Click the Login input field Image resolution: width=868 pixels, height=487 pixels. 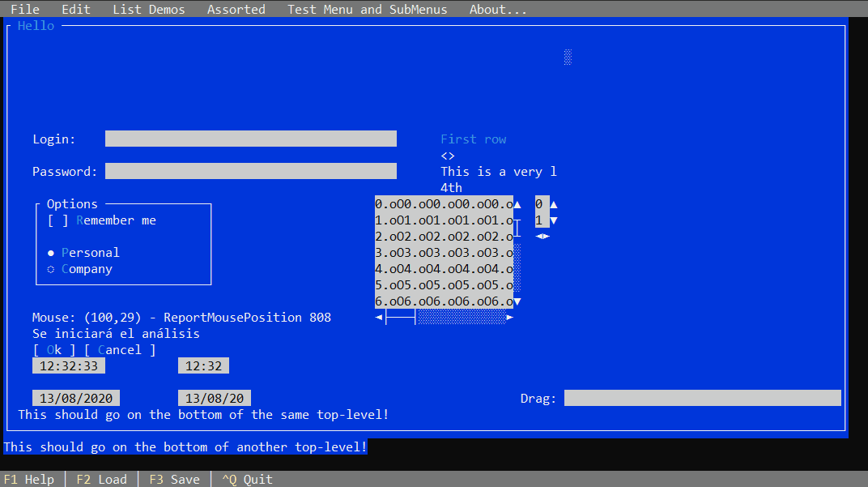click(251, 139)
